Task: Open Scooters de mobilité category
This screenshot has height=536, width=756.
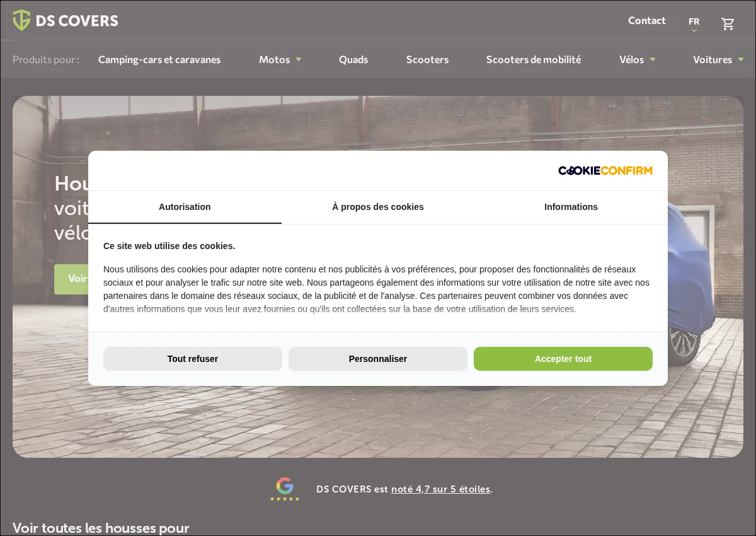Action: click(534, 59)
